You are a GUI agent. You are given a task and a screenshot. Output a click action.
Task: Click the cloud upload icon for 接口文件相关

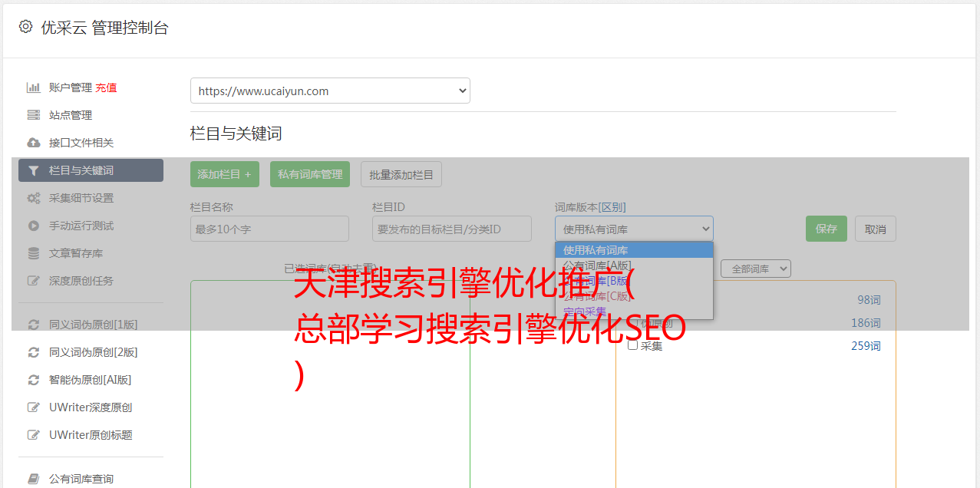34,143
